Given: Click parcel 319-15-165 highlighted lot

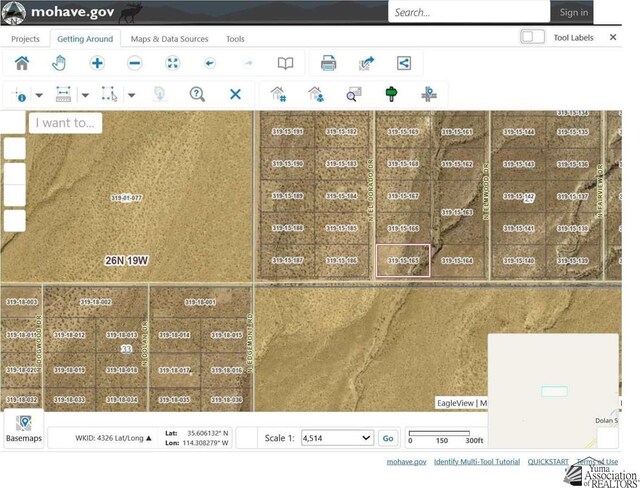Looking at the screenshot, I should coord(403,260).
